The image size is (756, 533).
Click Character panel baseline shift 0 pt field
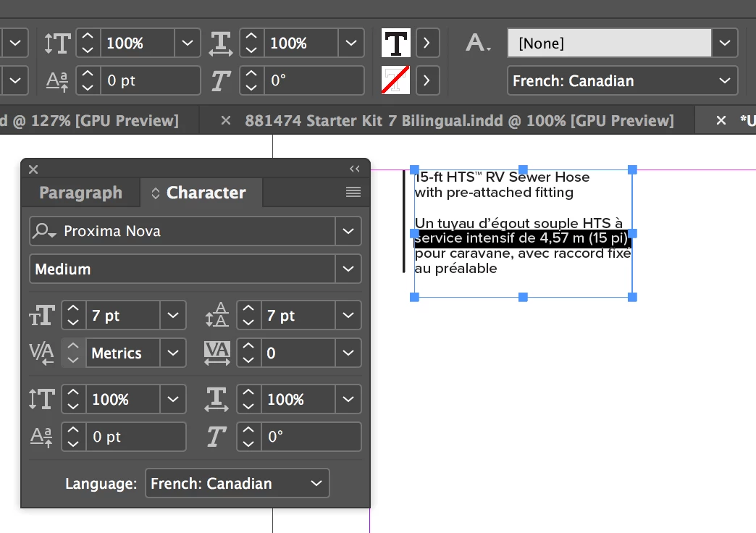click(x=136, y=437)
